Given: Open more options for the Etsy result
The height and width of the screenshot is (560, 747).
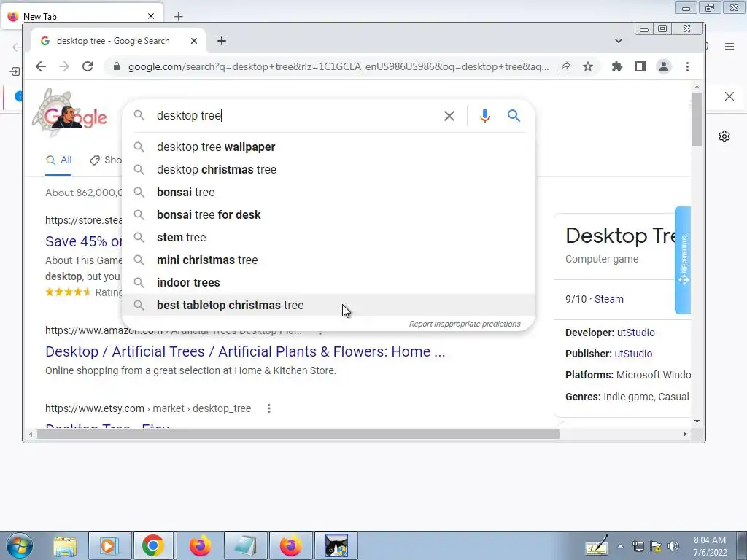Looking at the screenshot, I should point(269,408).
